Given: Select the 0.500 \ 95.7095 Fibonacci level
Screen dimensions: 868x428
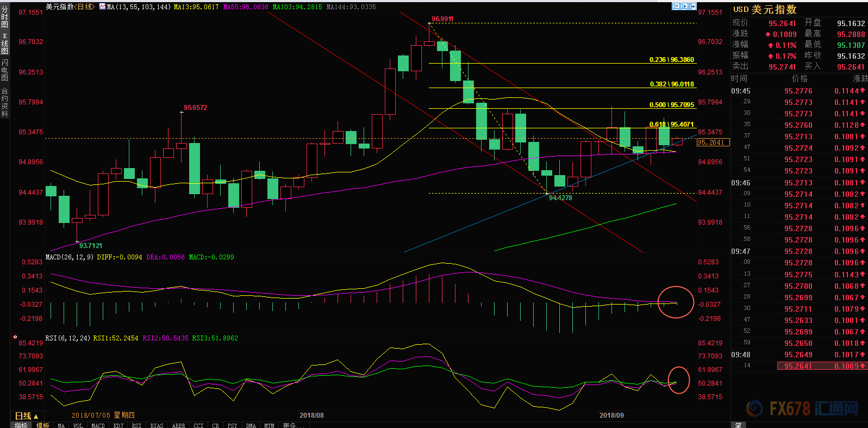Looking at the screenshot, I should click(672, 105).
